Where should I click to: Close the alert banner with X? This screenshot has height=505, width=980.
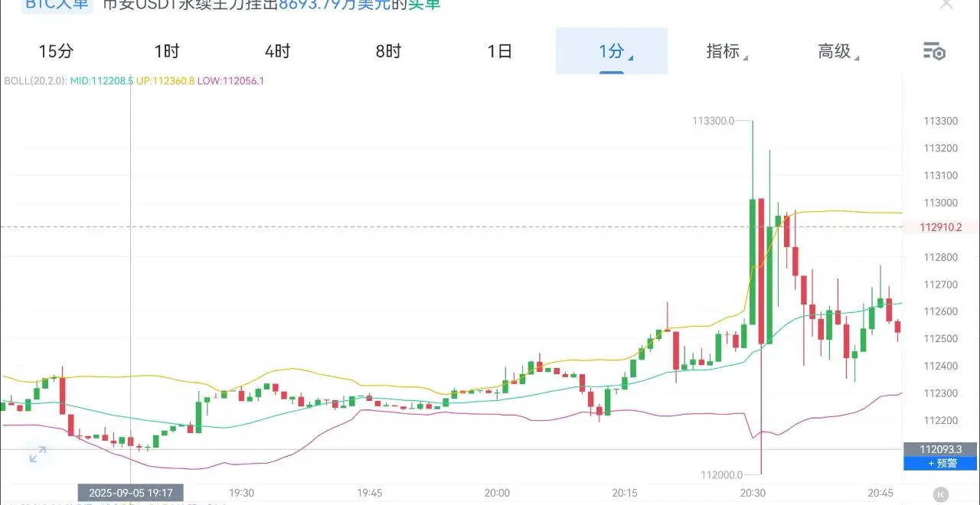(946, 4)
